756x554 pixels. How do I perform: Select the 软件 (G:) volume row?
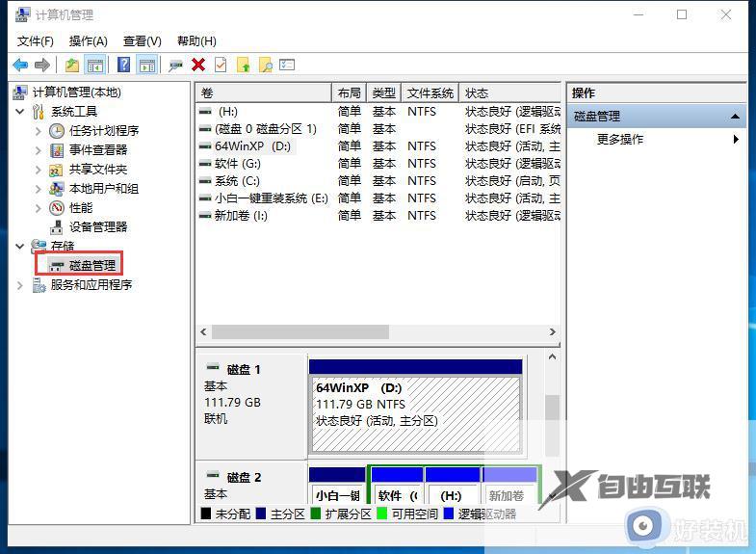[x=378, y=164]
